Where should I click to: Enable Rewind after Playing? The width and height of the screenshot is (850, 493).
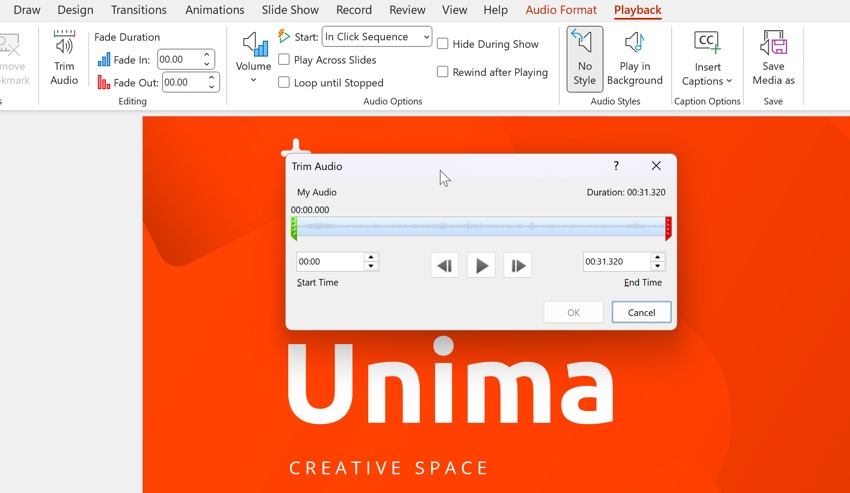tap(442, 72)
